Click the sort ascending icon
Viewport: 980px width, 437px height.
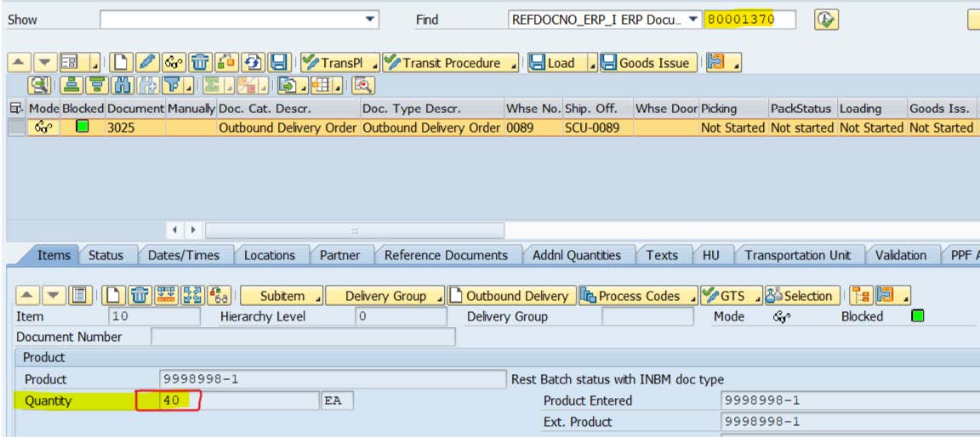(71, 85)
